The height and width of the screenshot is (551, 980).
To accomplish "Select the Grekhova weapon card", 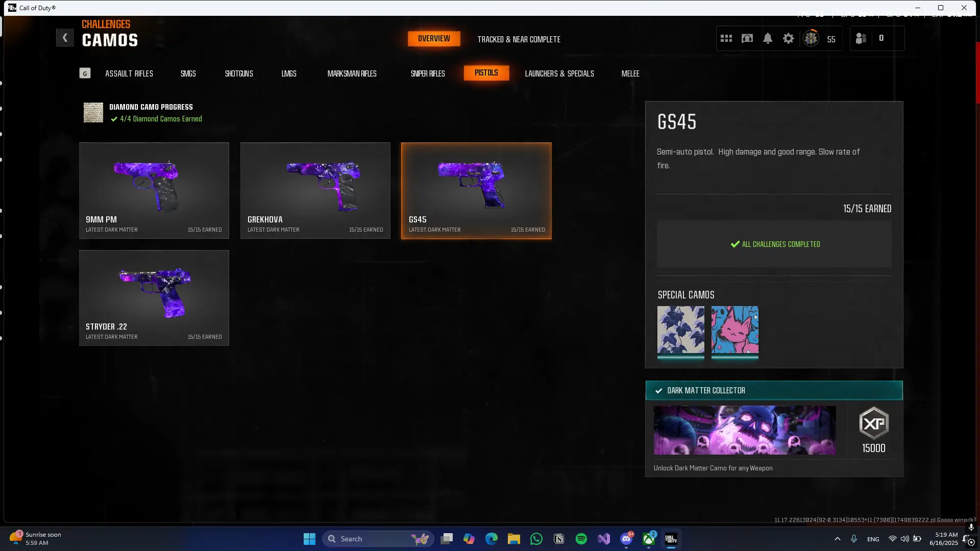I will tap(315, 190).
